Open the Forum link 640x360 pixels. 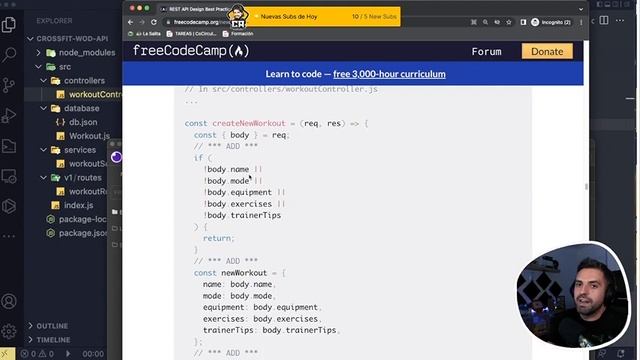pos(486,51)
